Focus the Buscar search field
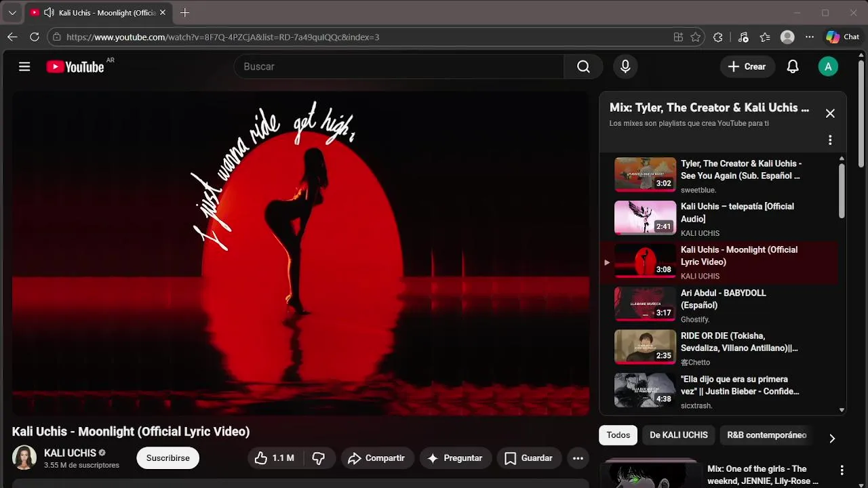This screenshot has width=868, height=488. coord(399,66)
